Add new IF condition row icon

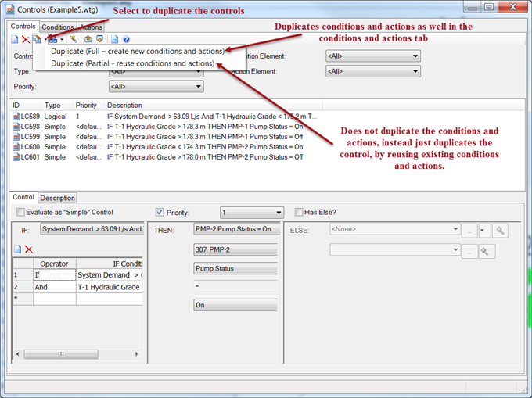(x=18, y=249)
